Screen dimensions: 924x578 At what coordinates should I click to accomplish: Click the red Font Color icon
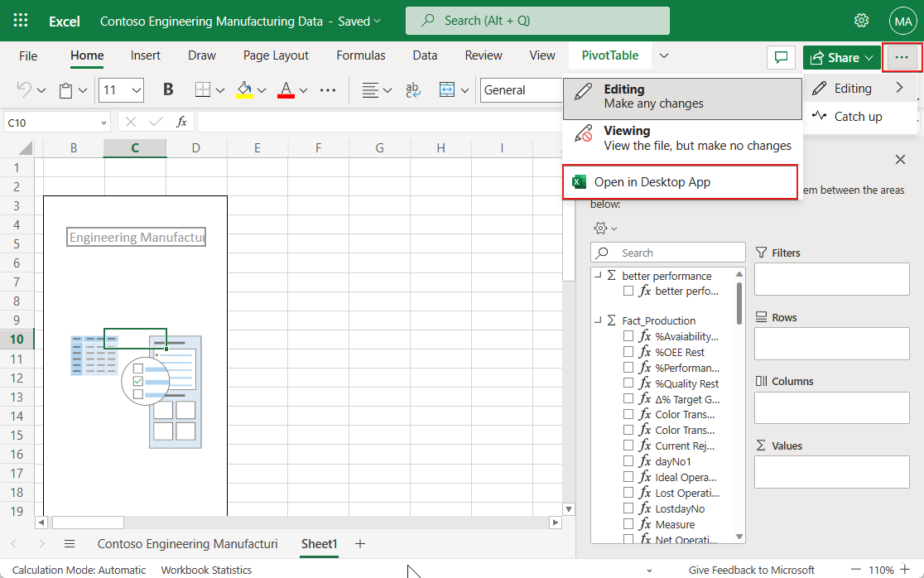coord(284,89)
